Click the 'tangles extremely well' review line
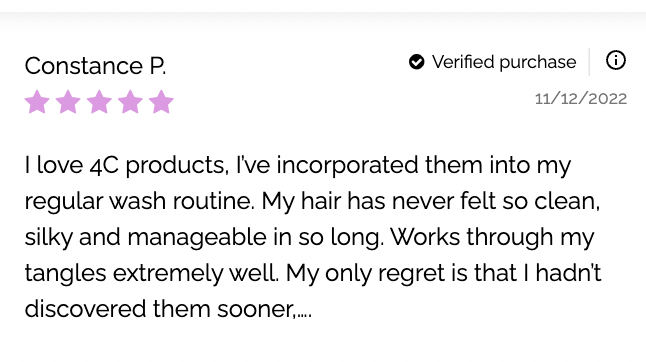This screenshot has height=362, width=646. coord(313,273)
